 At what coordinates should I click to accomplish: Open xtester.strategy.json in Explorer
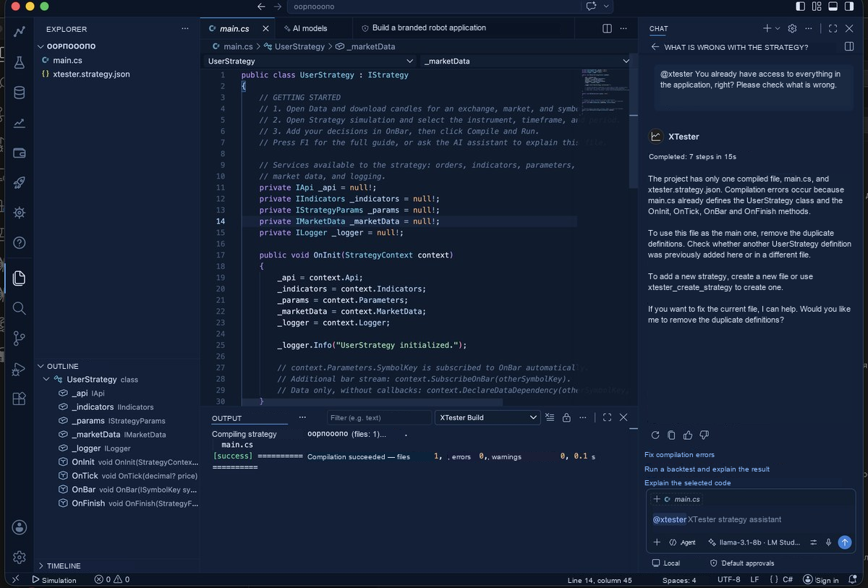(x=92, y=74)
